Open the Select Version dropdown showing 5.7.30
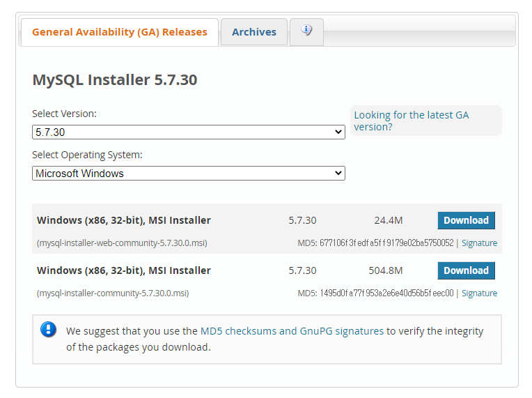 189,132
